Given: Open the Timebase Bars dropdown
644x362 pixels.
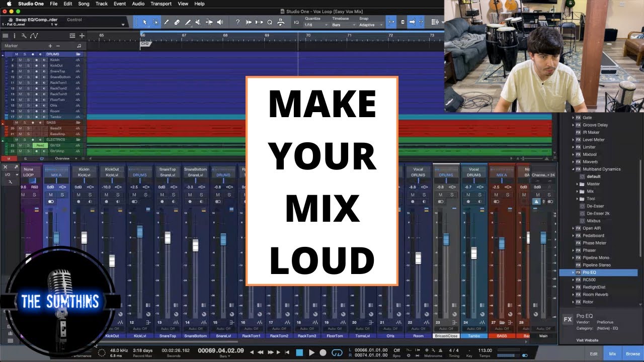Looking at the screenshot, I should (343, 25).
